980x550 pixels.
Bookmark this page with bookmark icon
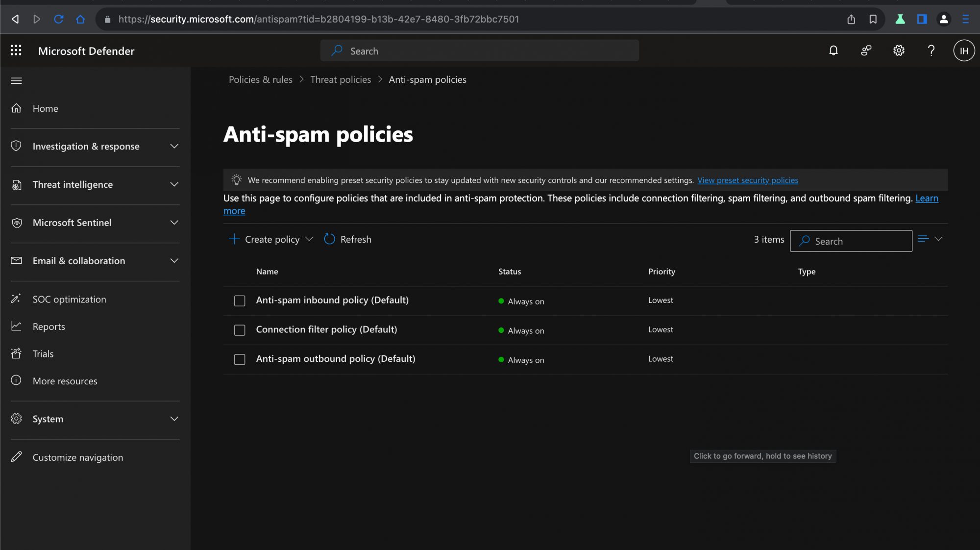(x=873, y=19)
